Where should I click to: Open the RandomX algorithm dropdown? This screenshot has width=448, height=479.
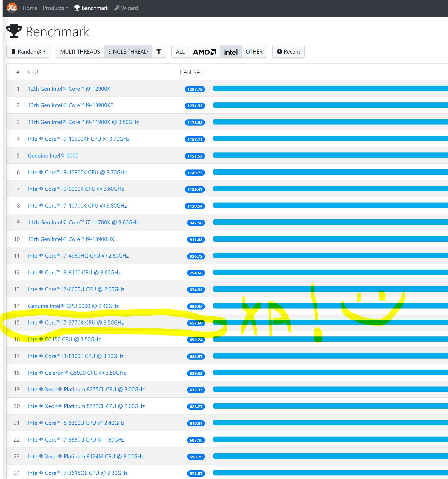(x=28, y=52)
